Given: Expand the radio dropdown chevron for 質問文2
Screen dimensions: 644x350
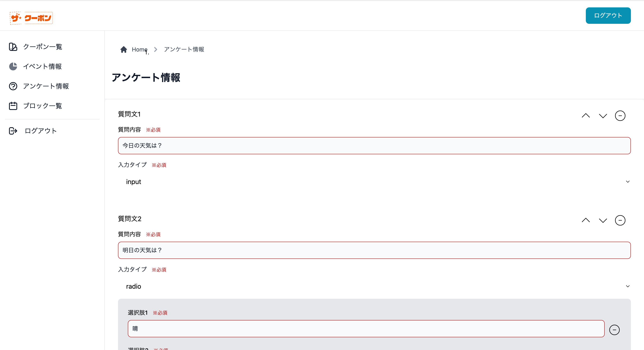Looking at the screenshot, I should 628,286.
